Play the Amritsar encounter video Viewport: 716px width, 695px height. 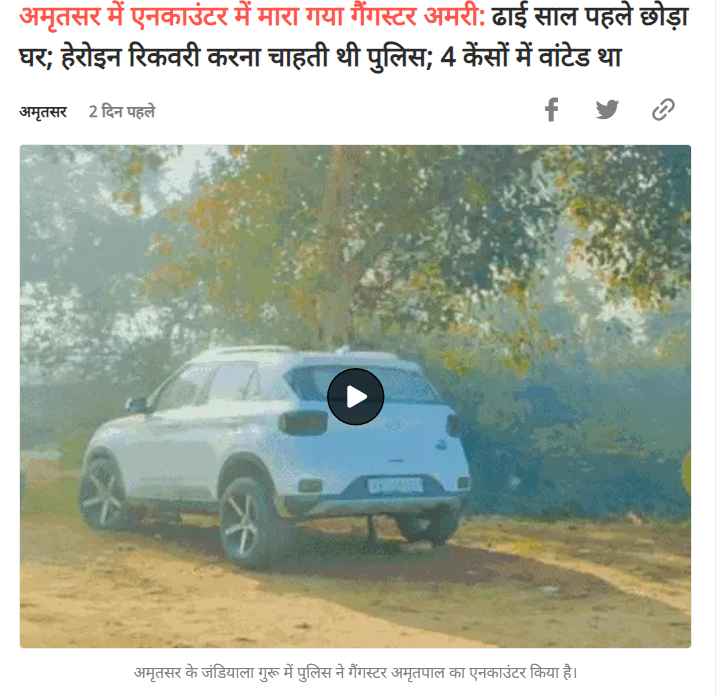pos(355,396)
